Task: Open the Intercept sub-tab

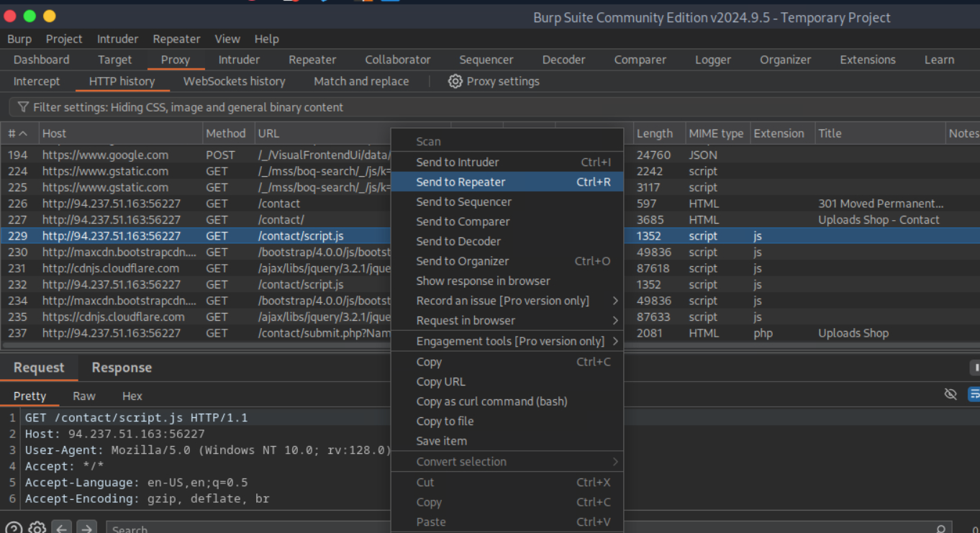Action: coord(37,81)
